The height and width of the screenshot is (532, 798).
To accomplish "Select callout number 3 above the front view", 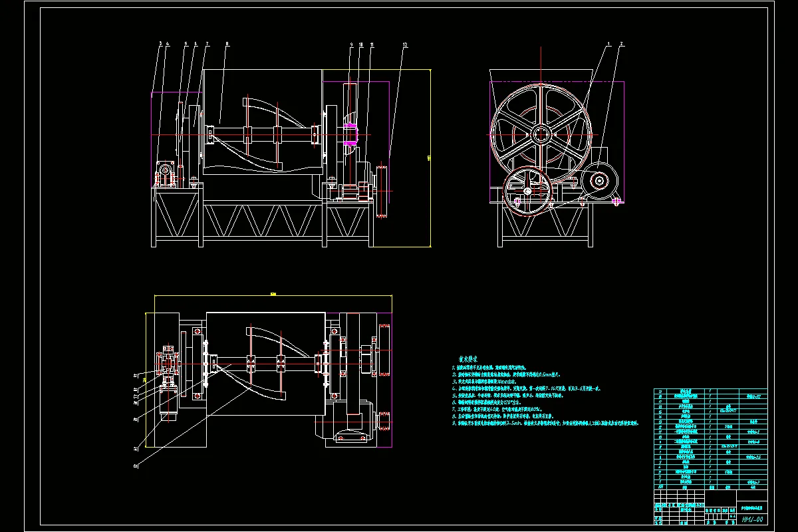I will tap(160, 45).
